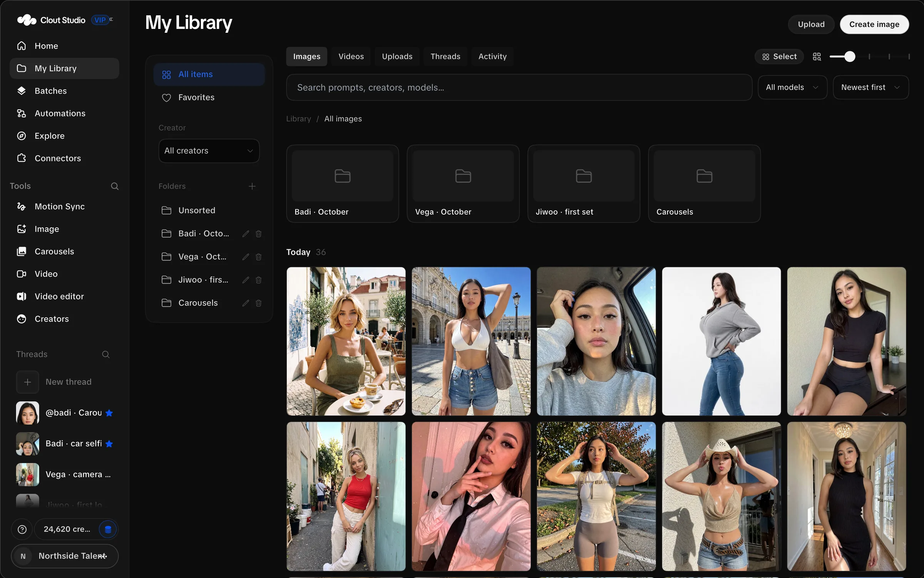Image resolution: width=924 pixels, height=578 pixels.
Task: Open the Vega · October folder card
Action: [x=463, y=184]
